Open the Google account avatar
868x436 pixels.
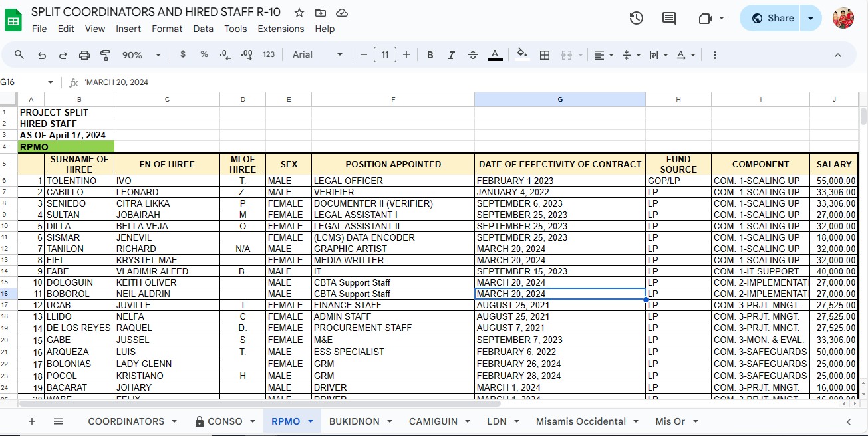tap(843, 18)
